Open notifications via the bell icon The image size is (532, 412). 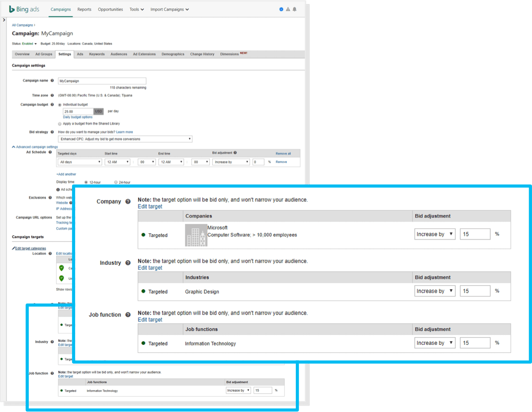[294, 8]
